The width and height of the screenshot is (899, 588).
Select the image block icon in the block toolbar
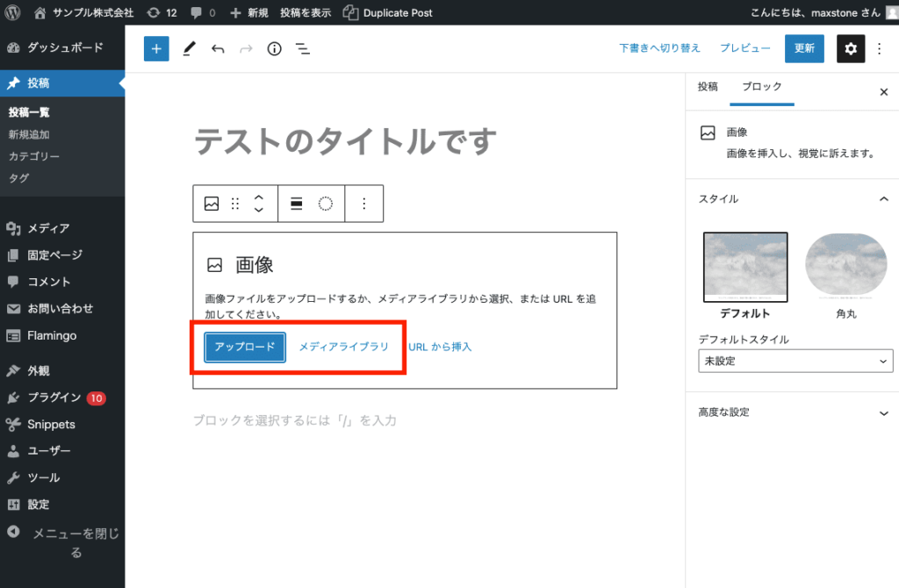coord(211,203)
